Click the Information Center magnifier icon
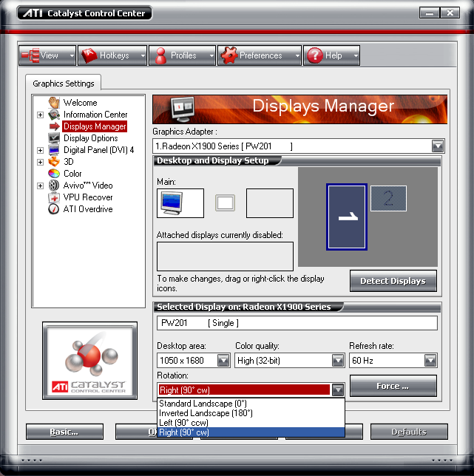 (x=54, y=115)
